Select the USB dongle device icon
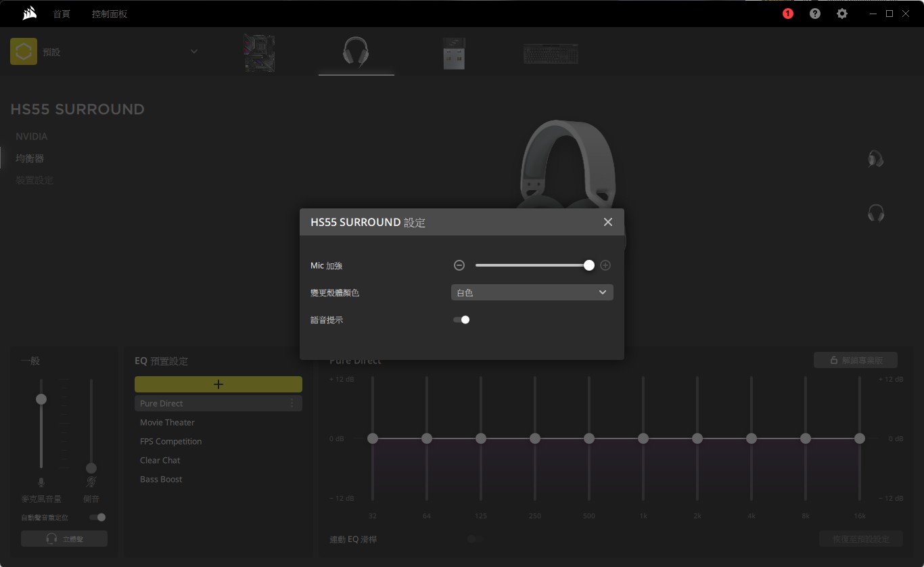The width and height of the screenshot is (924, 567). coord(454,53)
